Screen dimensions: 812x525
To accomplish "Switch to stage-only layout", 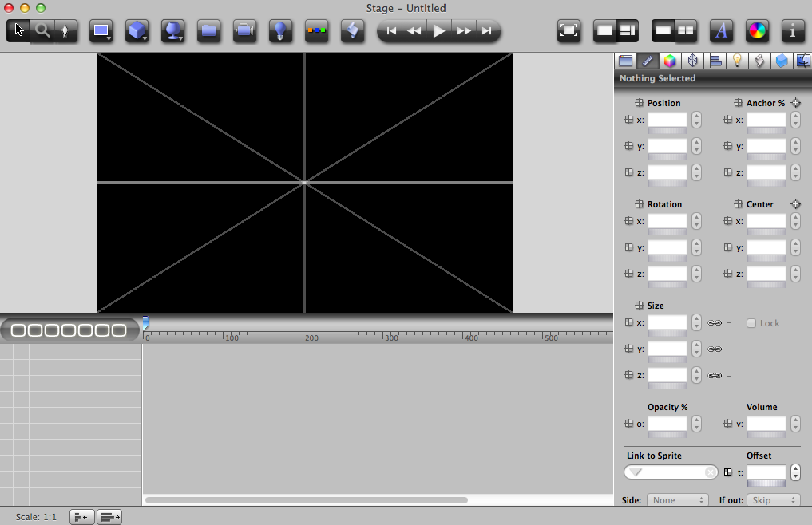I will click(x=604, y=30).
